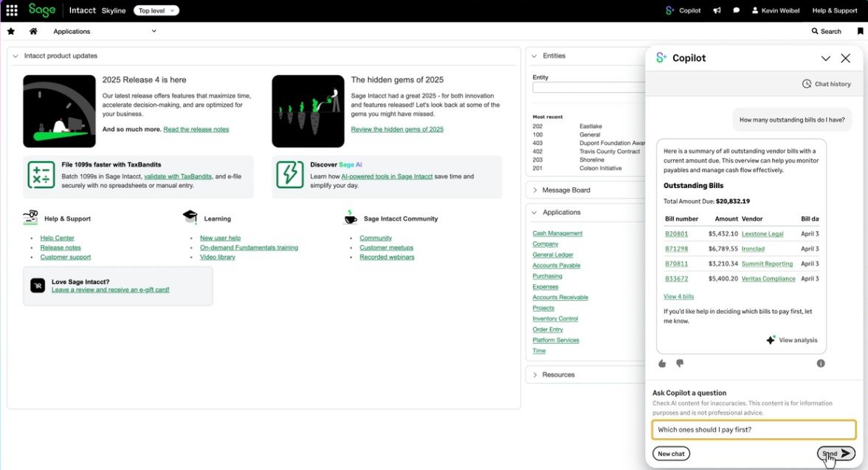The image size is (868, 470).
Task: Open the Customer meetups link
Action: (x=387, y=248)
